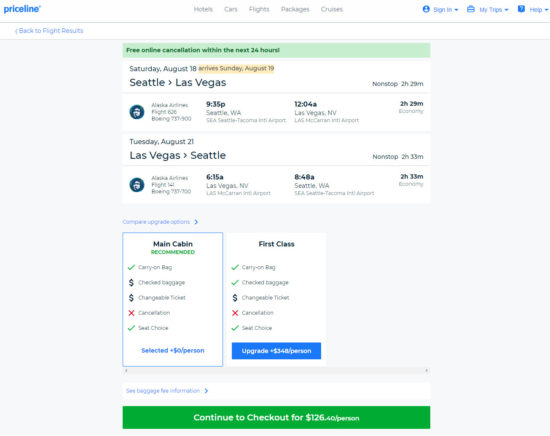This screenshot has height=436, width=550.
Task: Click Alaska Airlines logo for Flight 626
Action: pyautogui.click(x=137, y=112)
